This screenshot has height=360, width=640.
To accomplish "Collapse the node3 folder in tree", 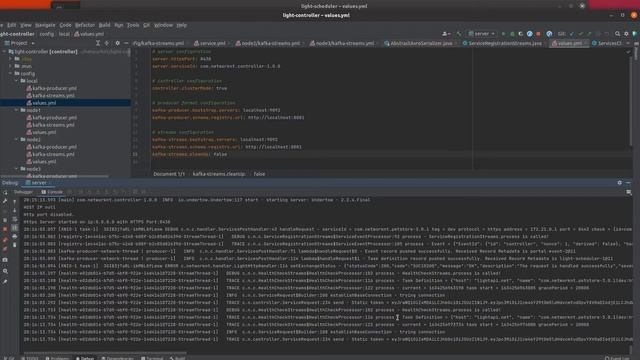I will (16, 169).
